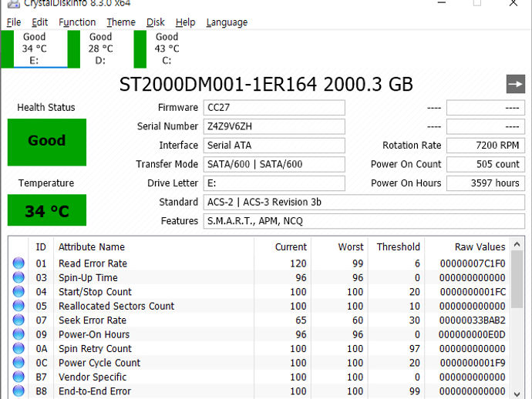
Task: Select the Power-On Hours attribute row
Action: tap(260, 334)
